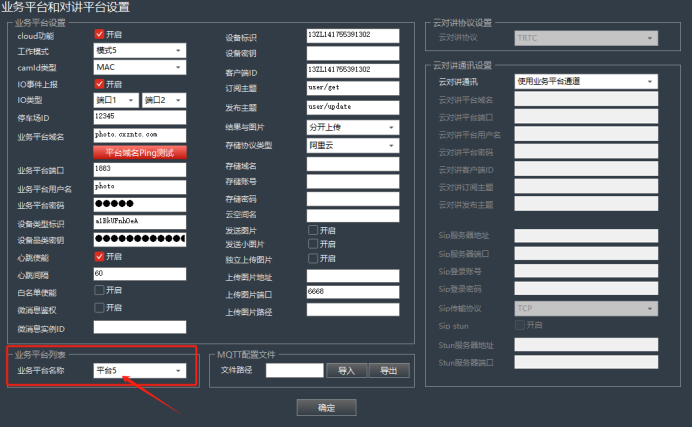The width and height of the screenshot is (692, 428).
Task: Click the Stun服务器地址 field
Action: click(586, 345)
